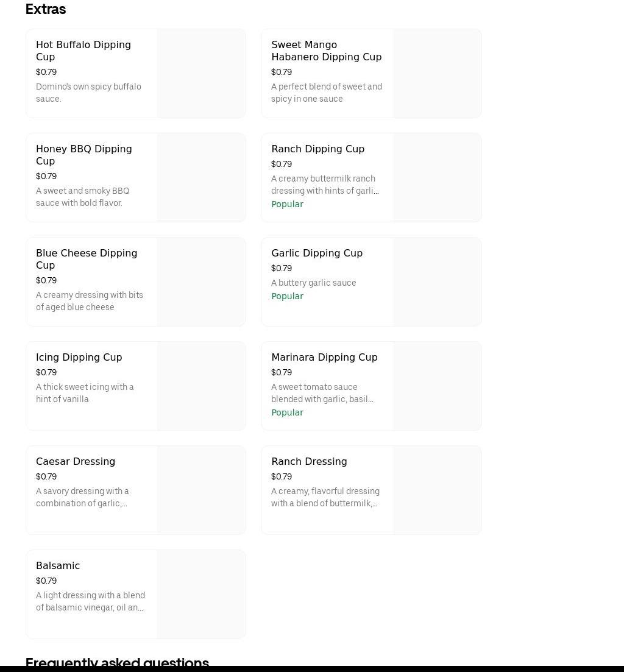This screenshot has width=624, height=672.
Task: Click the Garlic Dipping Cup image placeholder
Action: 437,282
